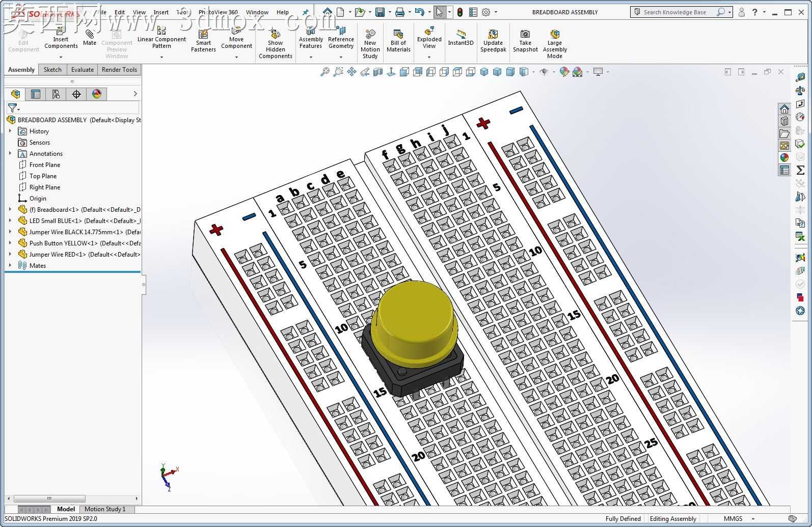Select Top Plane in tree
The height and width of the screenshot is (527, 812).
pyautogui.click(x=43, y=176)
